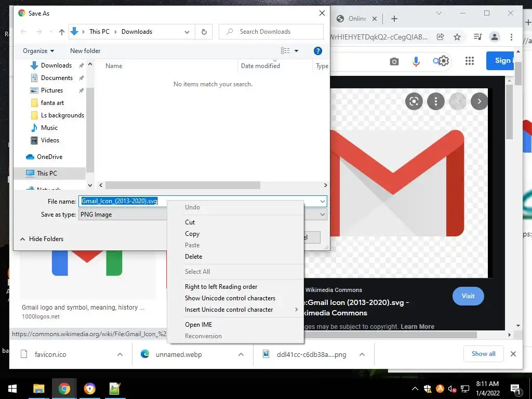532x399 pixels.
Task: Click Show all downloads button
Action: click(x=483, y=354)
